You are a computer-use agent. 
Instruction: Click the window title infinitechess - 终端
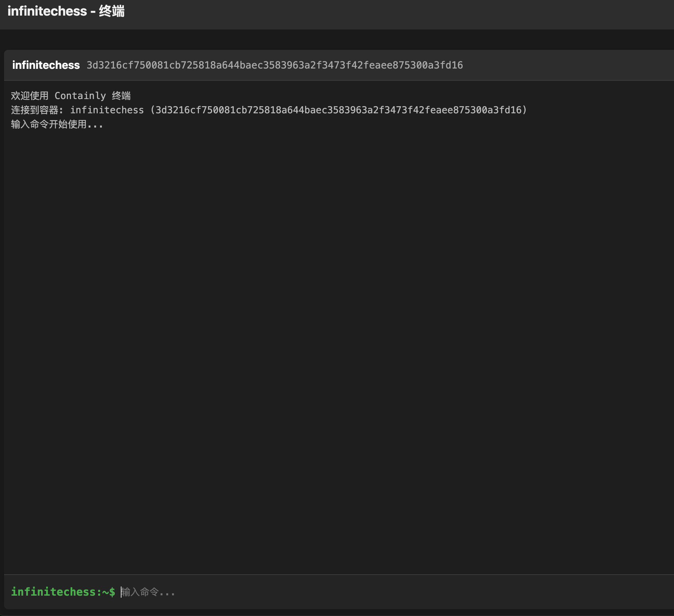pyautogui.click(x=66, y=11)
